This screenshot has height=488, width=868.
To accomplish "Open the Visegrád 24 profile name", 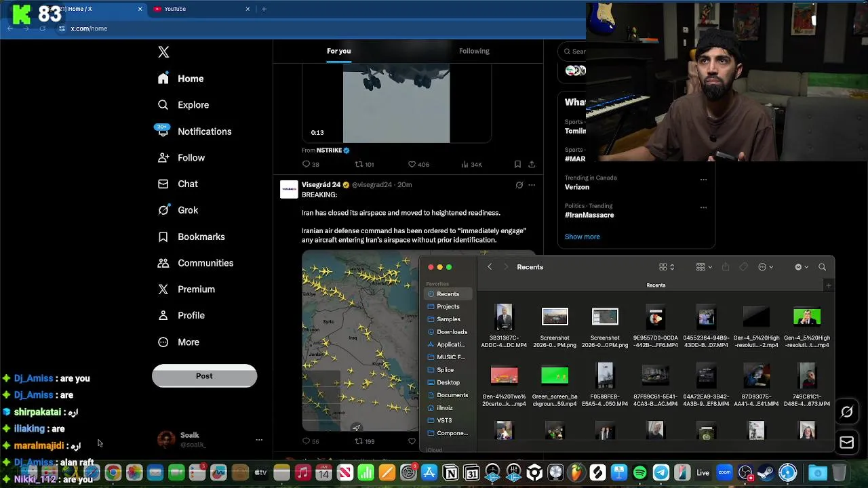I will pyautogui.click(x=321, y=185).
